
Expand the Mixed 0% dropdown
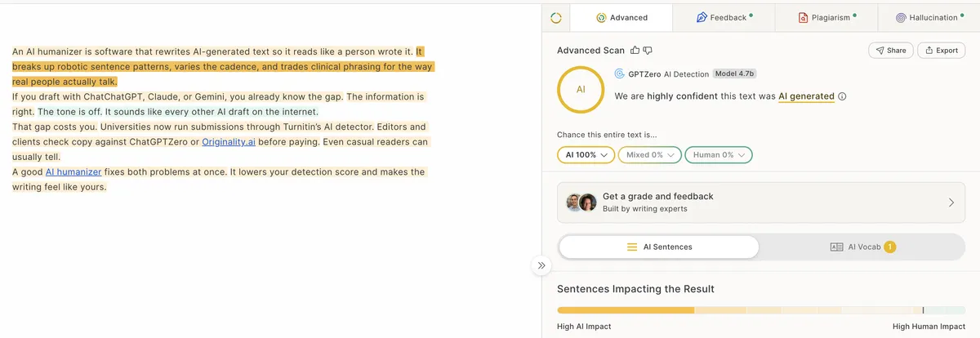tap(649, 154)
